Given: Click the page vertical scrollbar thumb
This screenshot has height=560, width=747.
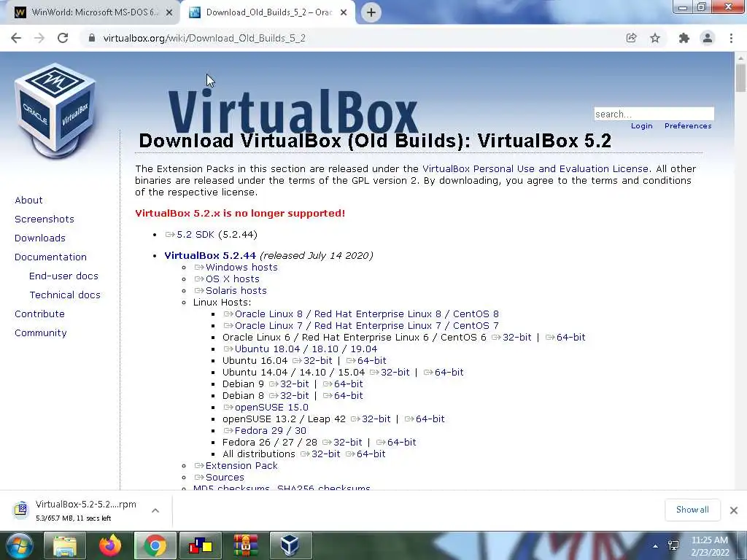Looking at the screenshot, I should (x=740, y=78).
